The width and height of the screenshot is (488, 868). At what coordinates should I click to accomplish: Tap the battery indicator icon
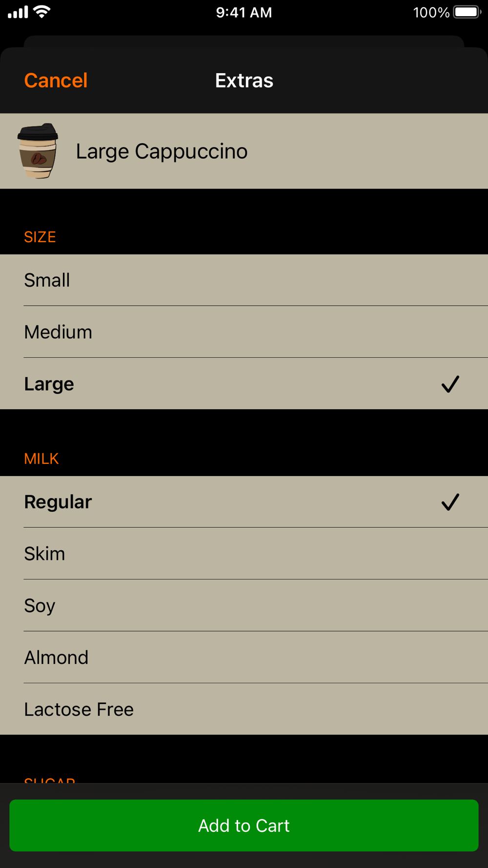467,12
